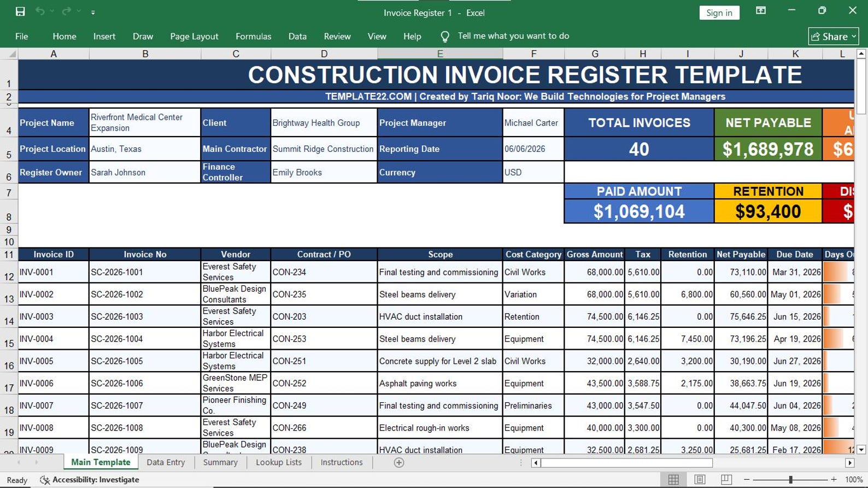Switch to the Home ribbon tab
The height and width of the screenshot is (488, 868).
coord(64,36)
